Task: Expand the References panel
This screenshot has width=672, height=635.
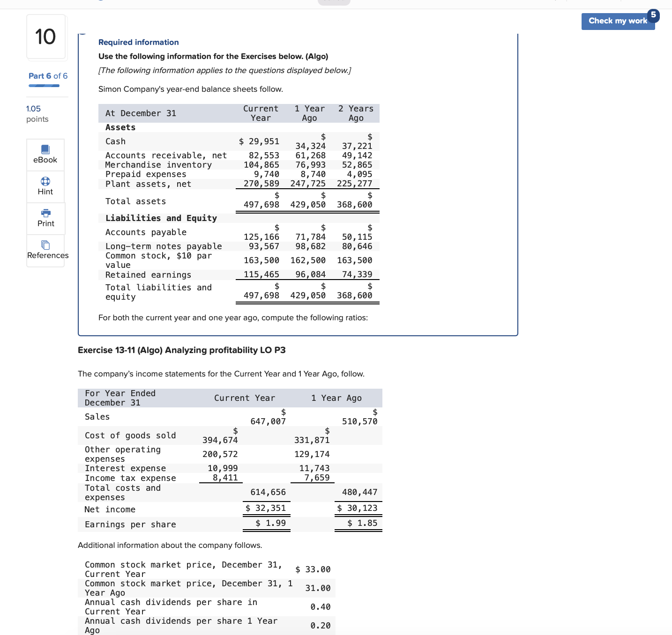Action: (x=46, y=251)
